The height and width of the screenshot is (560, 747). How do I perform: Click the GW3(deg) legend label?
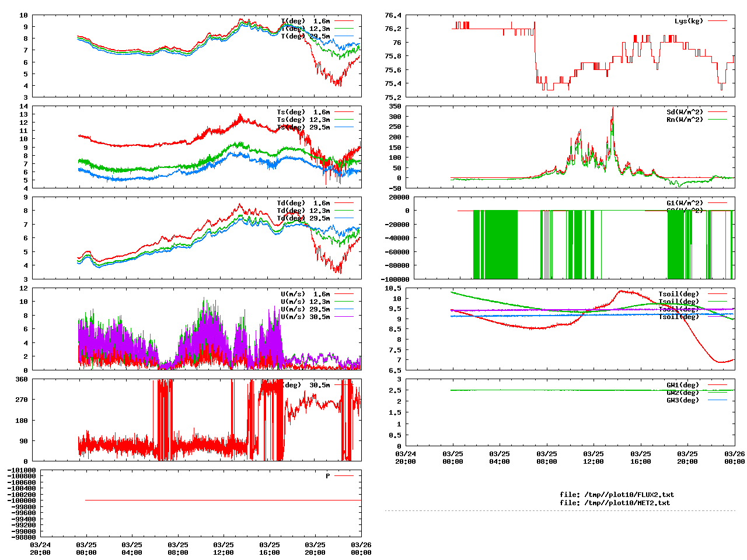click(683, 400)
